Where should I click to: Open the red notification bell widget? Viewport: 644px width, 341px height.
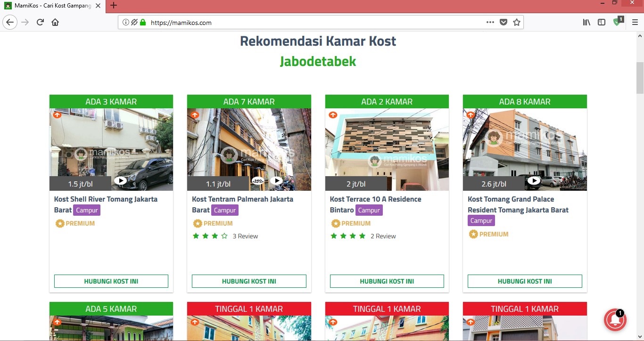(615, 320)
